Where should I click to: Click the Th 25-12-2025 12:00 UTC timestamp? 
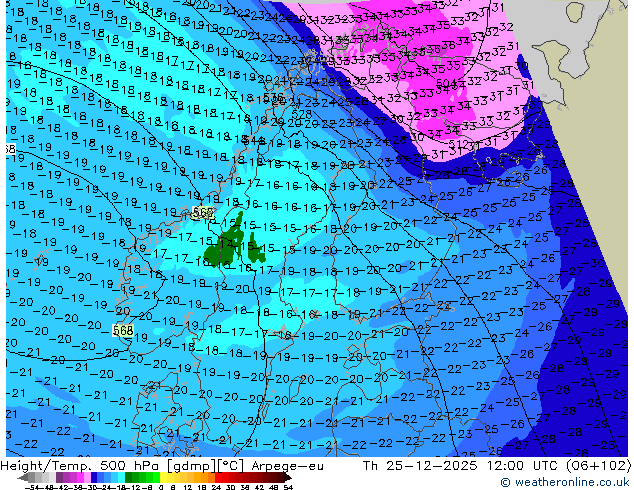pyautogui.click(x=462, y=466)
